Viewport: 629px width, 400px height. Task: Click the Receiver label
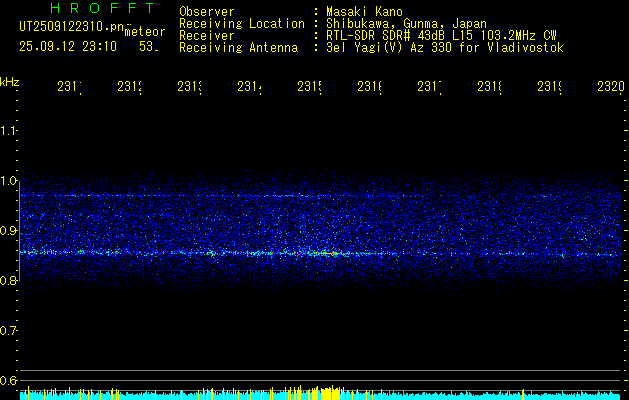click(x=207, y=36)
